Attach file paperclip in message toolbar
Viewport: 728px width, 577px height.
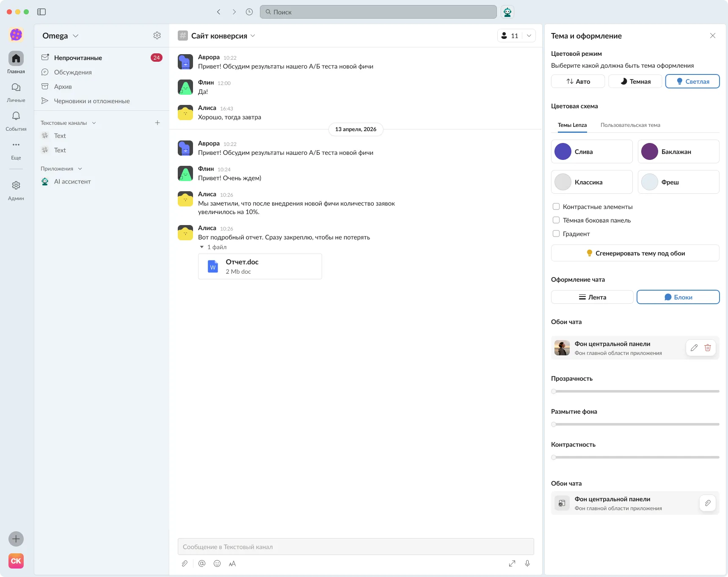(x=185, y=563)
